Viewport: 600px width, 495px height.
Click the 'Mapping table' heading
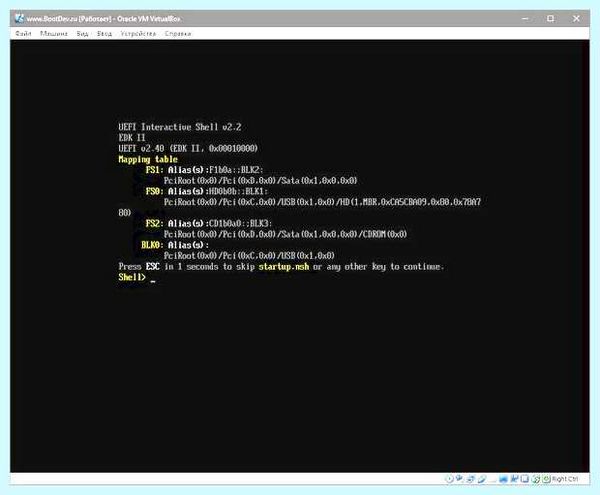(148, 159)
